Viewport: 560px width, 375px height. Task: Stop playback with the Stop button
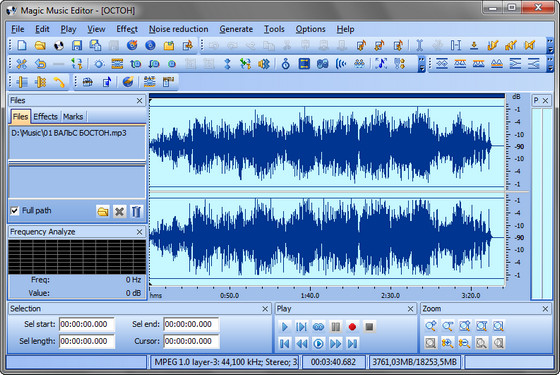click(x=369, y=327)
